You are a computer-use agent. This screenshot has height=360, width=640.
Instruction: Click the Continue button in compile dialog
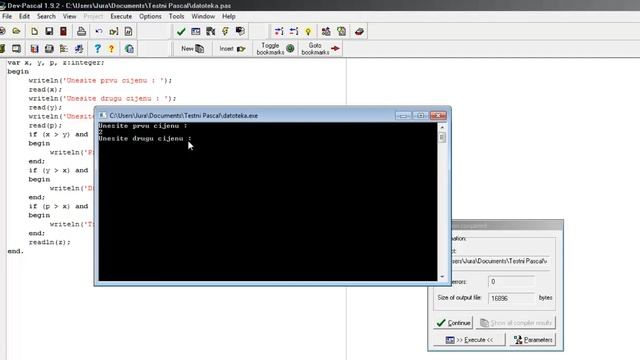pyautogui.click(x=453, y=323)
